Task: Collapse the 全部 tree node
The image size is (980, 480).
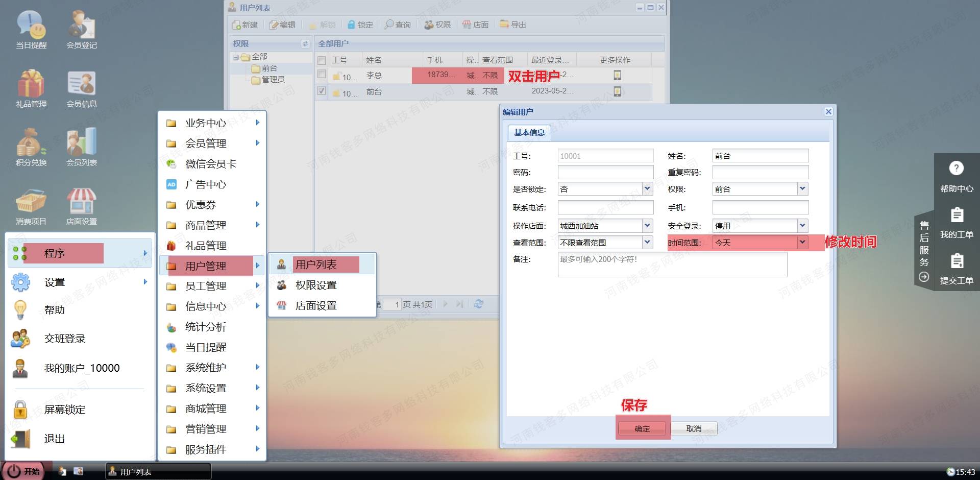Action: tap(236, 57)
